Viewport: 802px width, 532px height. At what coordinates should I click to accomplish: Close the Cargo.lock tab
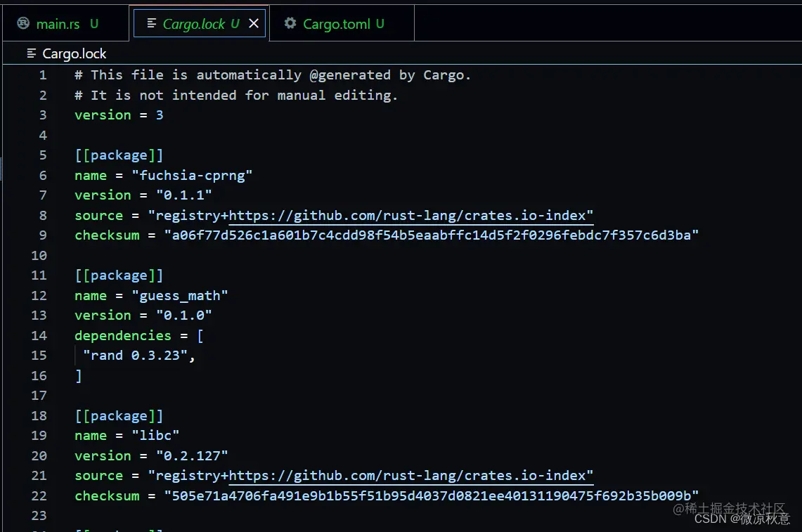254,23
